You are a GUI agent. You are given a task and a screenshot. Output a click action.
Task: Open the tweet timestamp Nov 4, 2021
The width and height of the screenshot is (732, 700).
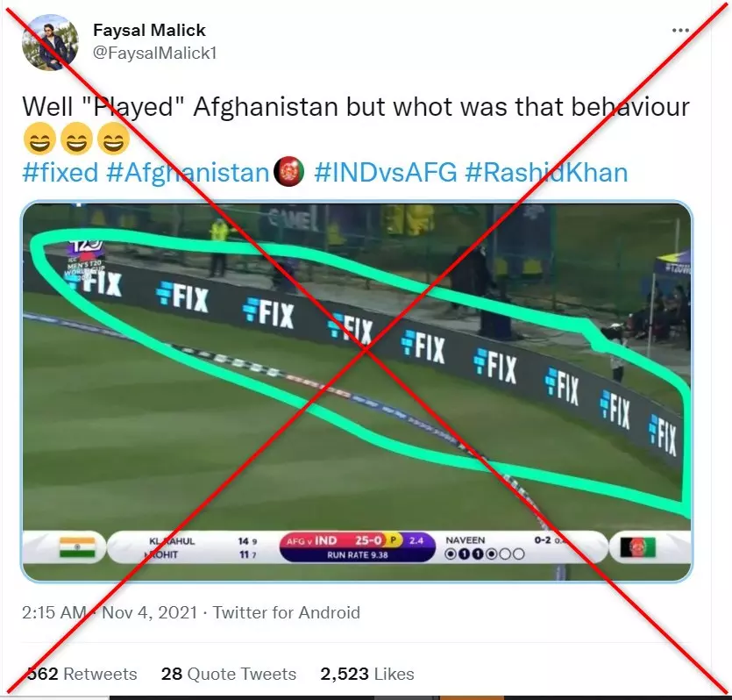(x=110, y=612)
